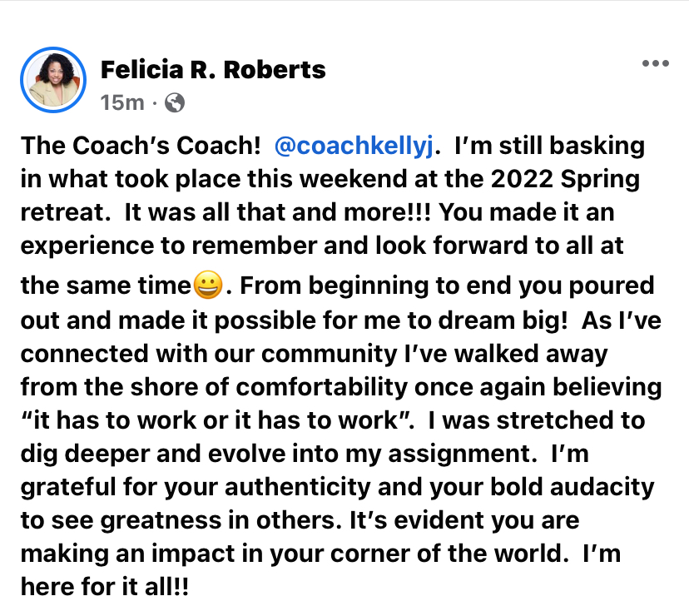Click the word "retreat." in the post

coord(66,212)
